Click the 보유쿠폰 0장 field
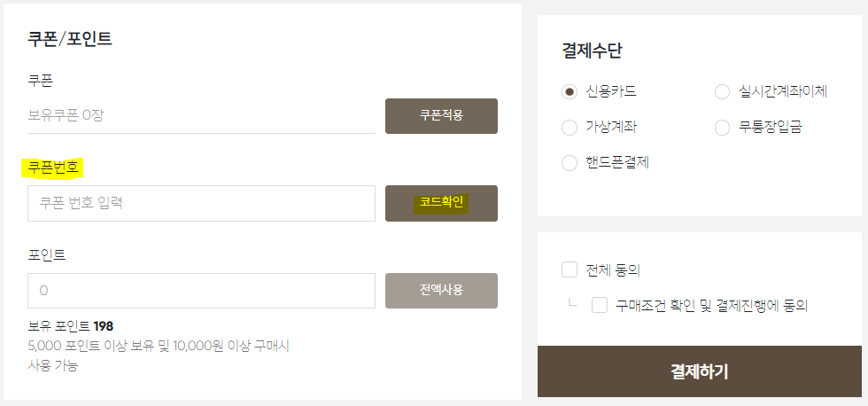The image size is (868, 406). (x=202, y=116)
